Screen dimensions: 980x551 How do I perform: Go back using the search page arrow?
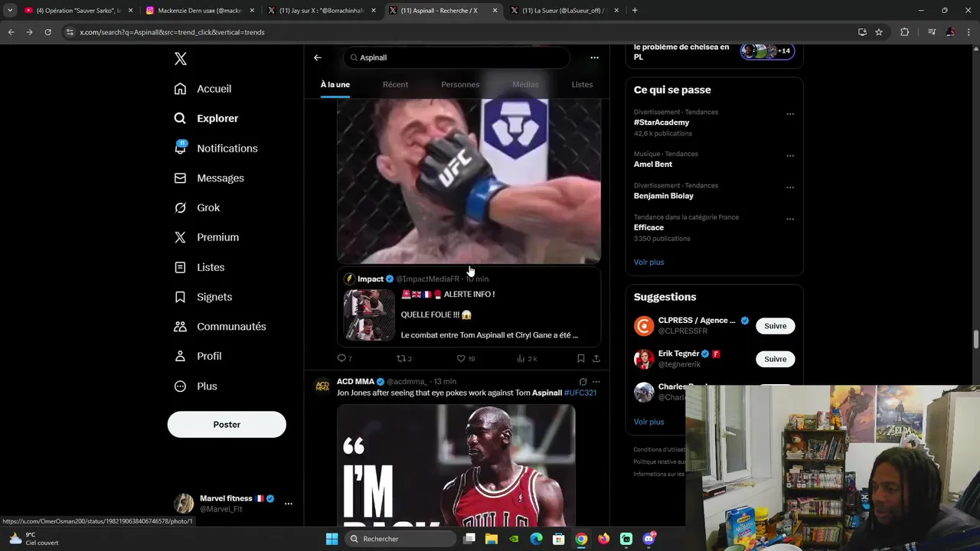pos(318,57)
